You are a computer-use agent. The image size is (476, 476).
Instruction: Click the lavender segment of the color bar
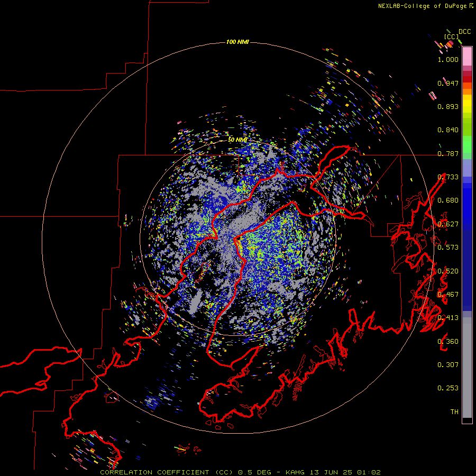pyautogui.click(x=467, y=168)
